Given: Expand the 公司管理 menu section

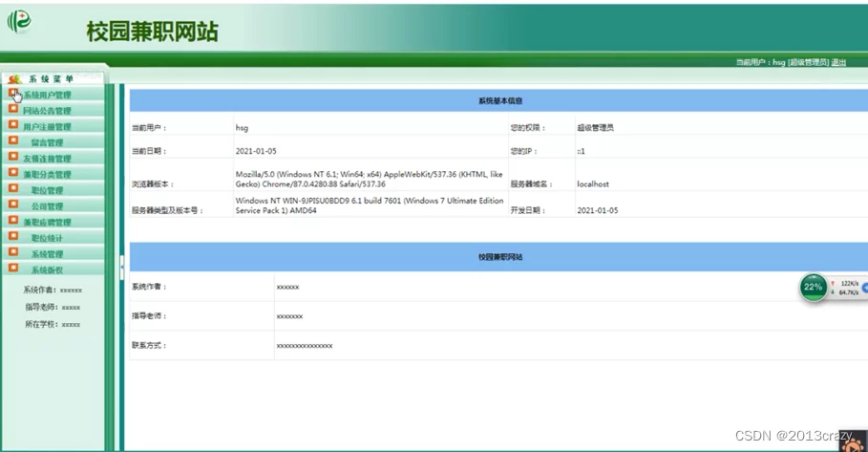Looking at the screenshot, I should pyautogui.click(x=47, y=206).
